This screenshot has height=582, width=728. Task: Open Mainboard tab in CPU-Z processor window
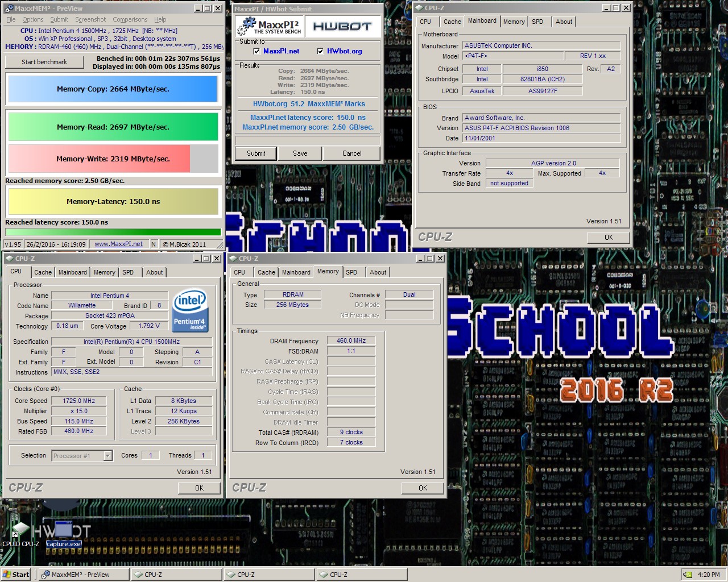click(73, 272)
